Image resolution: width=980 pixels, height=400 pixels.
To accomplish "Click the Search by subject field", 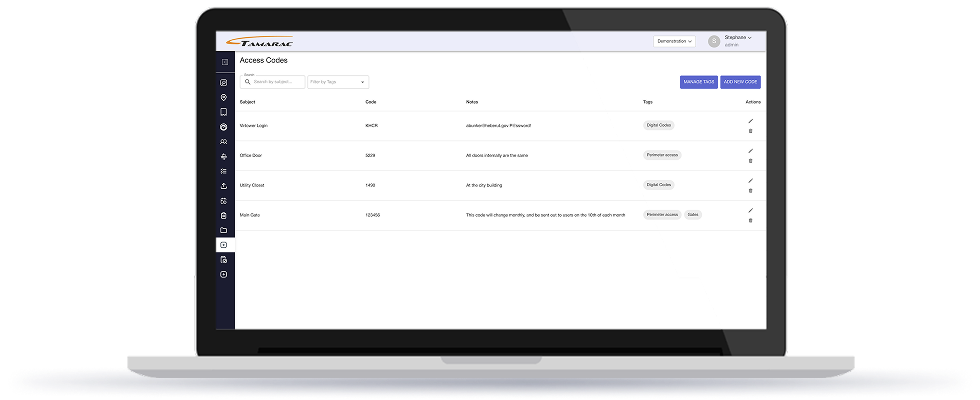I will 272,82.
